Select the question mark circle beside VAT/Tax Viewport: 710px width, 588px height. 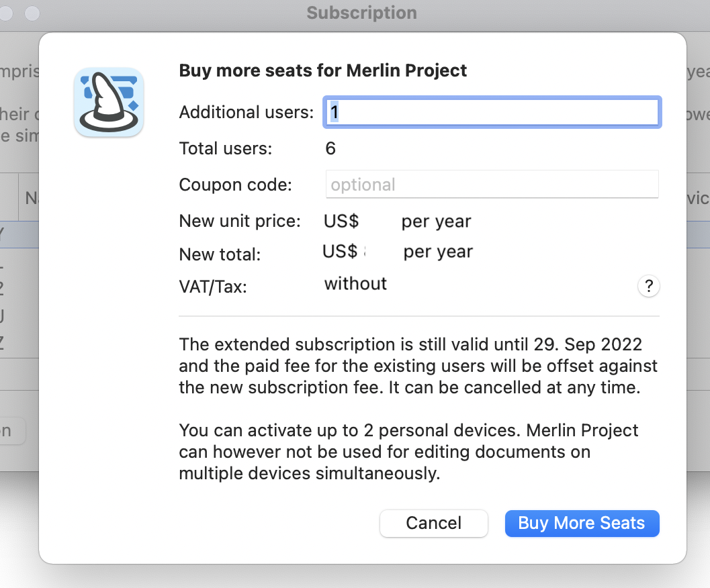(x=648, y=286)
